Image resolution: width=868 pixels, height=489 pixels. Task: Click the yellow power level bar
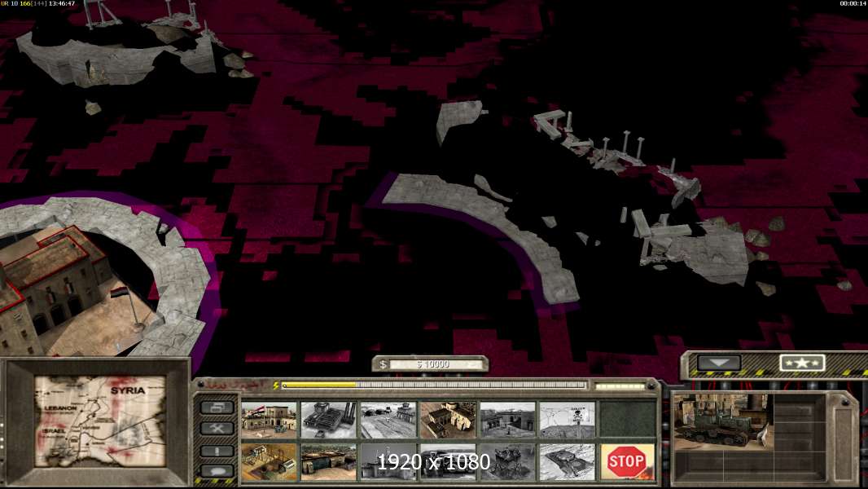[435, 385]
